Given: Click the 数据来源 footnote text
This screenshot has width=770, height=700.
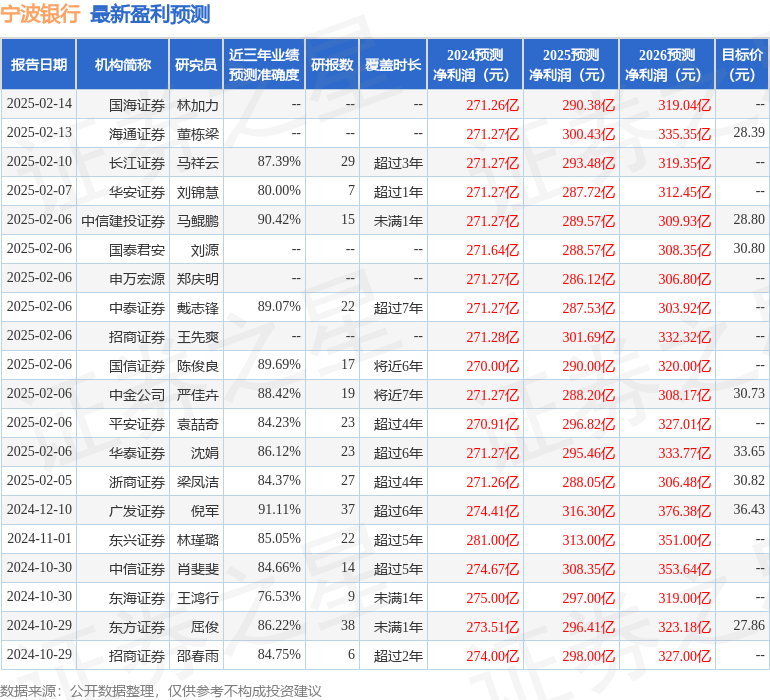Looking at the screenshot, I should coord(161,691).
